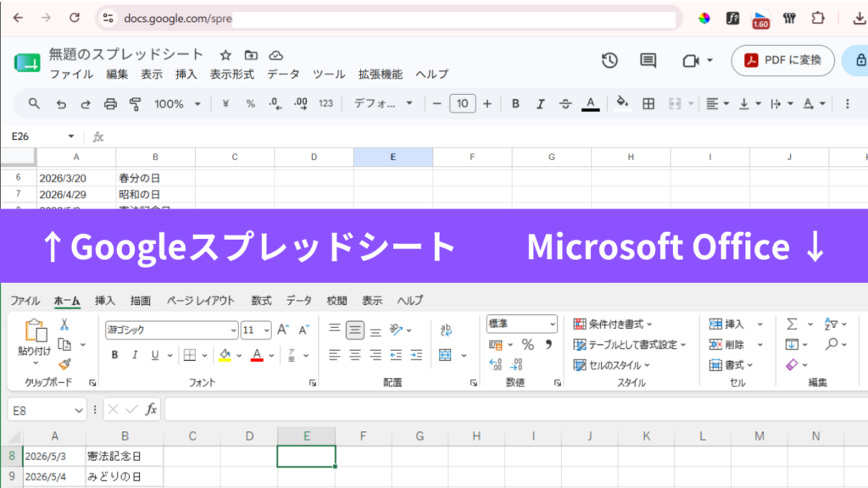Click the redo icon in Google Sheets toolbar

click(x=86, y=104)
